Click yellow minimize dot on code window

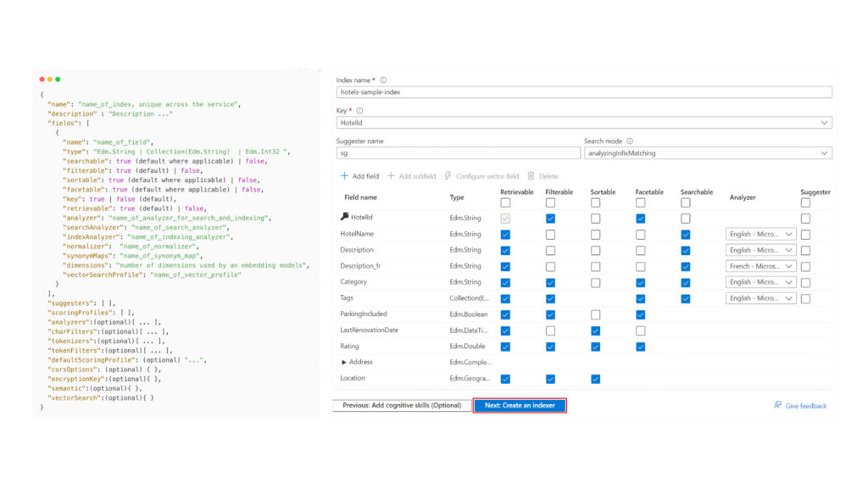coord(50,80)
